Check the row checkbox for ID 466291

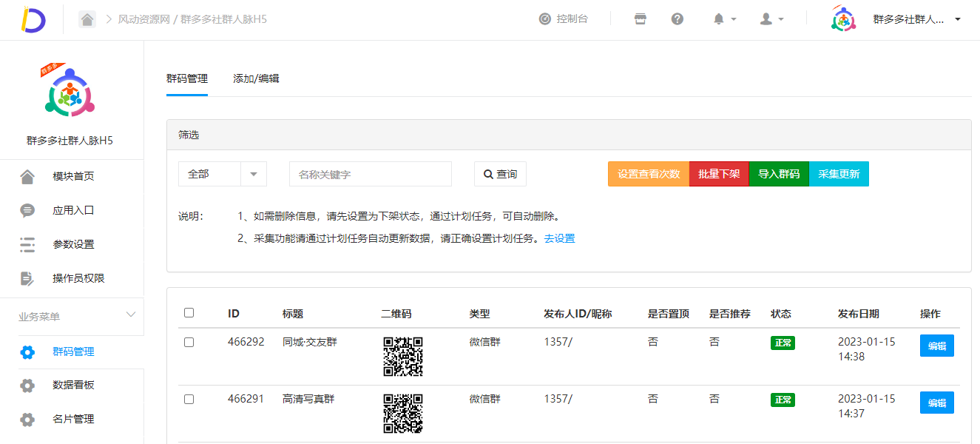189,398
